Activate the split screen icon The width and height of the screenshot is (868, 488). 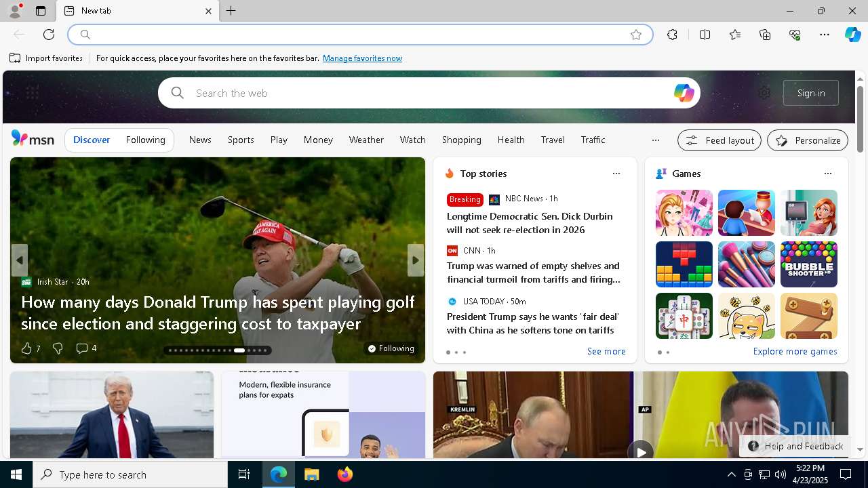705,35
